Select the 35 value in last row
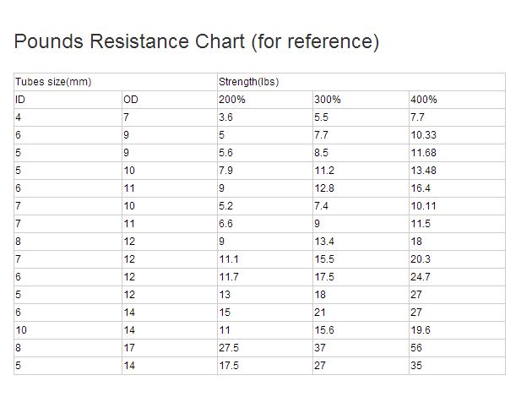This screenshot has width=532, height=397. [x=457, y=366]
